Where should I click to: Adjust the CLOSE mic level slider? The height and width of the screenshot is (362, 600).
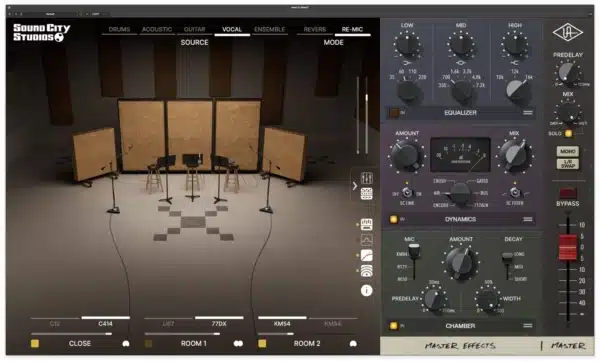81,334
